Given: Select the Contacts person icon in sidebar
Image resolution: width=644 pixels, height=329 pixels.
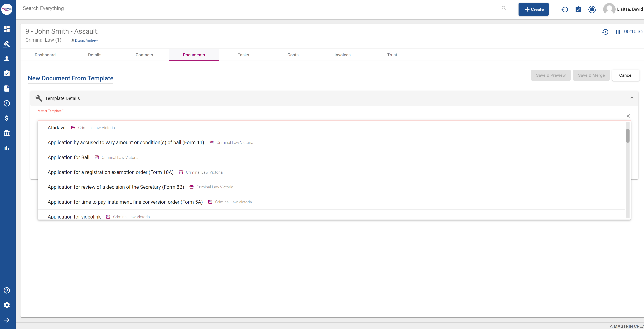Looking at the screenshot, I should click(7, 59).
